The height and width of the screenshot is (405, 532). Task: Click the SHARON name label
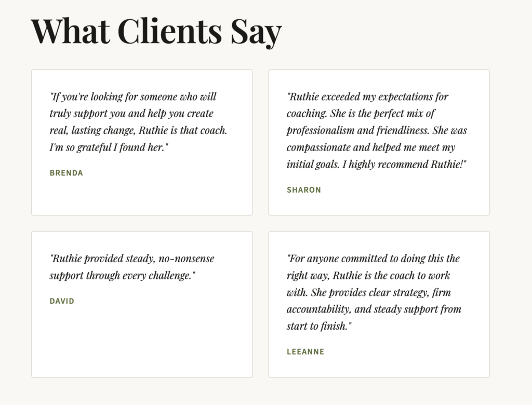(x=304, y=190)
